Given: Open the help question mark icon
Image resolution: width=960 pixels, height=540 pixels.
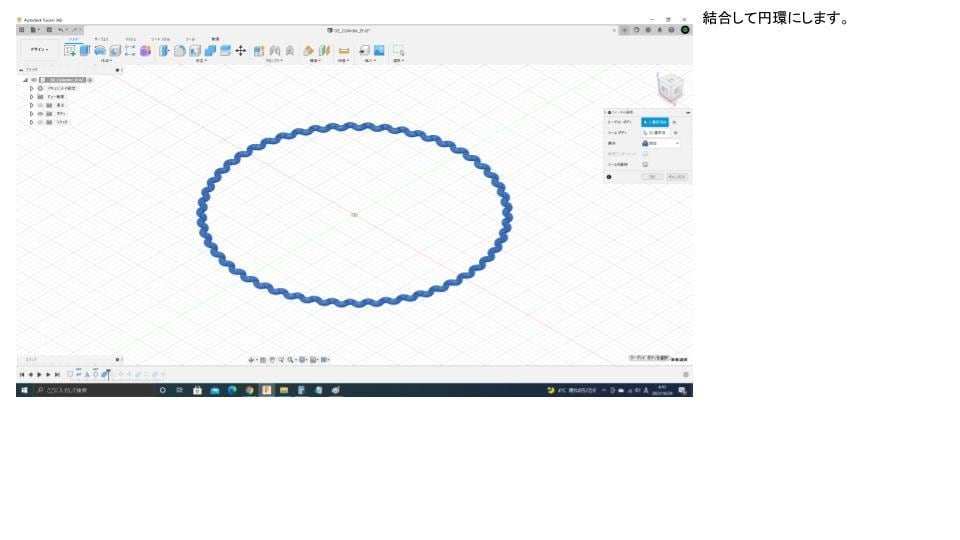Looking at the screenshot, I should click(671, 29).
